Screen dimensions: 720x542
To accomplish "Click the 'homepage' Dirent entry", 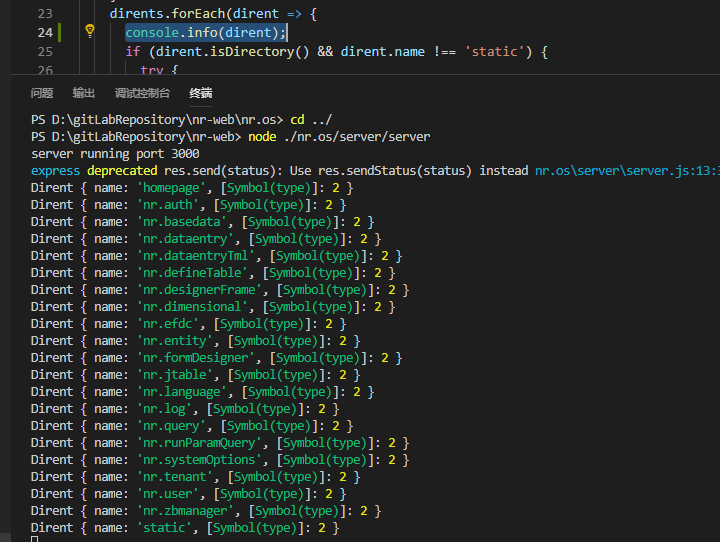I will point(192,188).
